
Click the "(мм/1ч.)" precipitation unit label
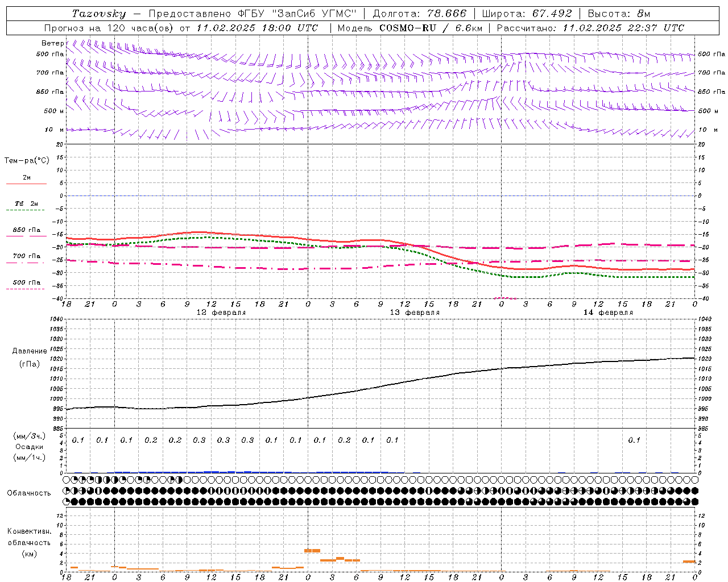point(30,458)
